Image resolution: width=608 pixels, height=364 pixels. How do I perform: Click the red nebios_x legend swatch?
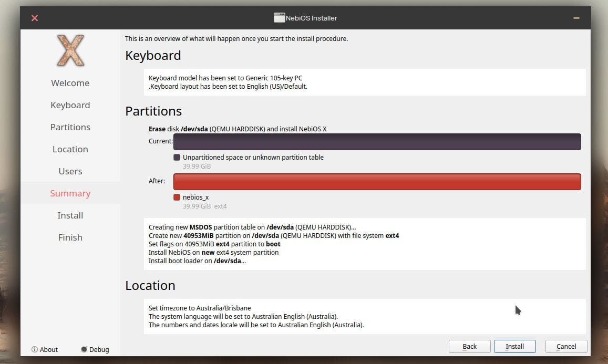coord(177,197)
